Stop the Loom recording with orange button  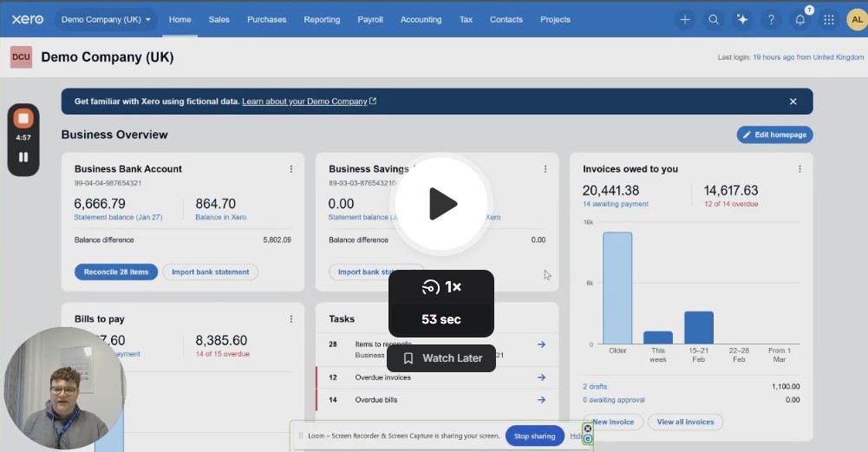(23, 118)
